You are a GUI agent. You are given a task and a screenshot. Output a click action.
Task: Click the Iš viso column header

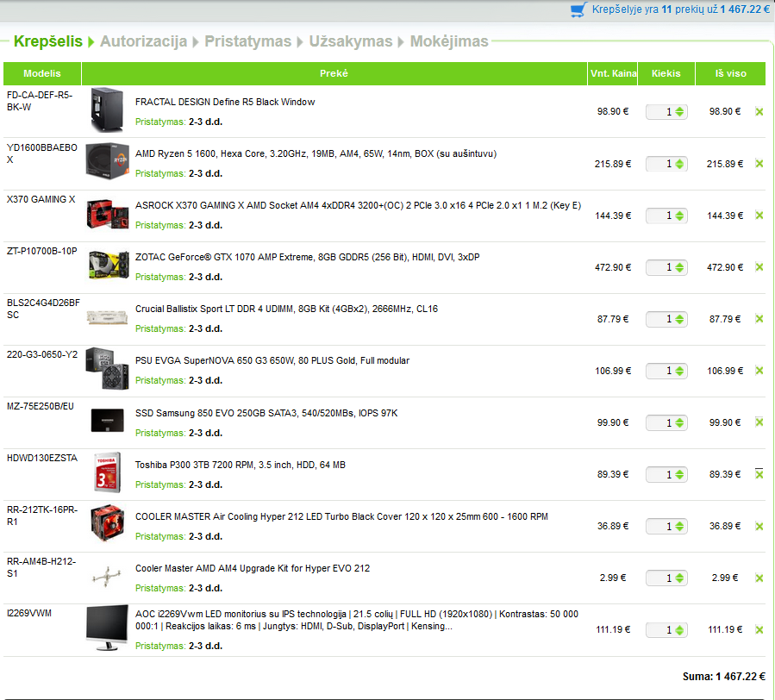click(x=730, y=73)
